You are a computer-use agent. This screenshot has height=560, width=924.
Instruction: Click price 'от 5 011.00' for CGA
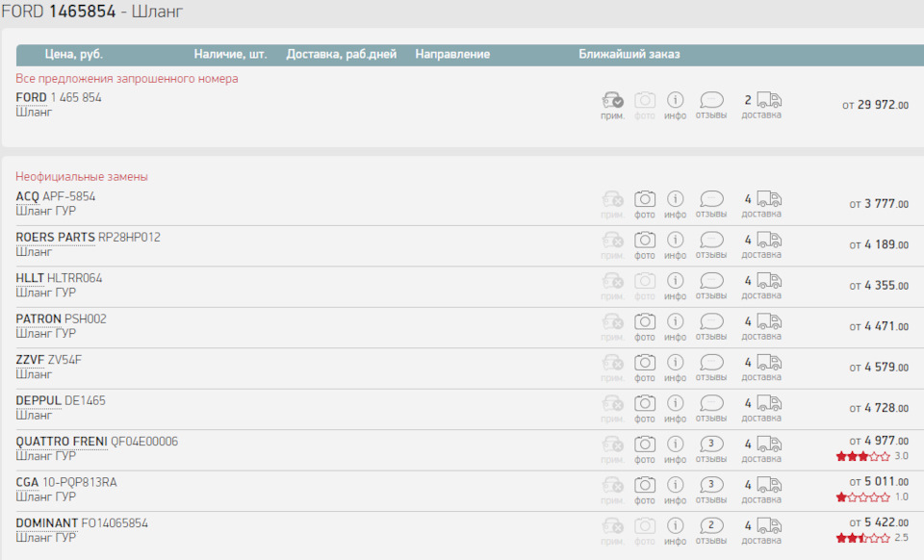[879, 481]
